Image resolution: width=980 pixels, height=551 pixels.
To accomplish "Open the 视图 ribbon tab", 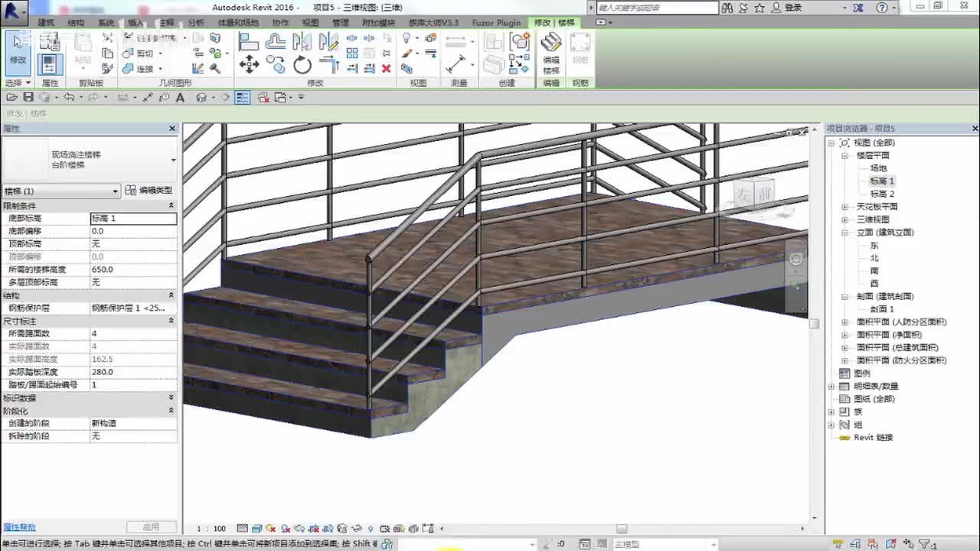I will [310, 23].
